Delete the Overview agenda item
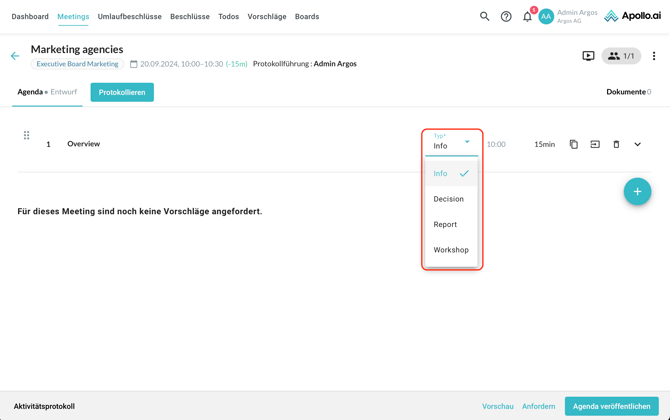This screenshot has width=670, height=420. point(616,144)
